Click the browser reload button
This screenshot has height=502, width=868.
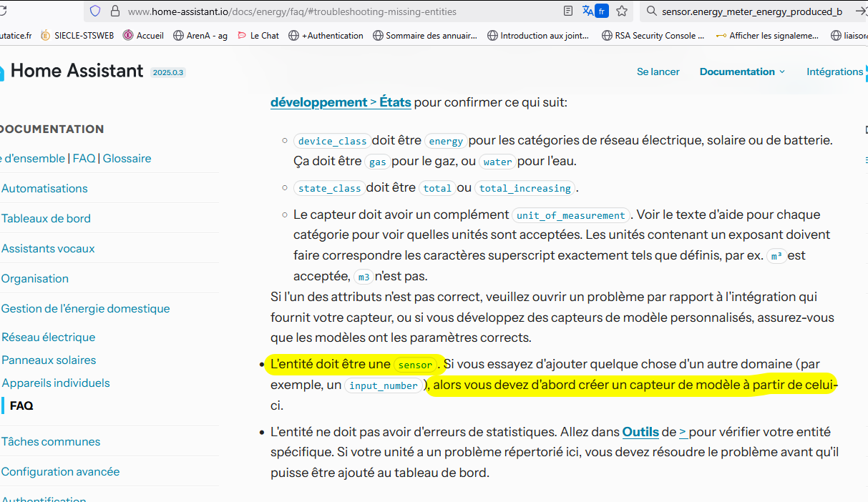click(5, 11)
